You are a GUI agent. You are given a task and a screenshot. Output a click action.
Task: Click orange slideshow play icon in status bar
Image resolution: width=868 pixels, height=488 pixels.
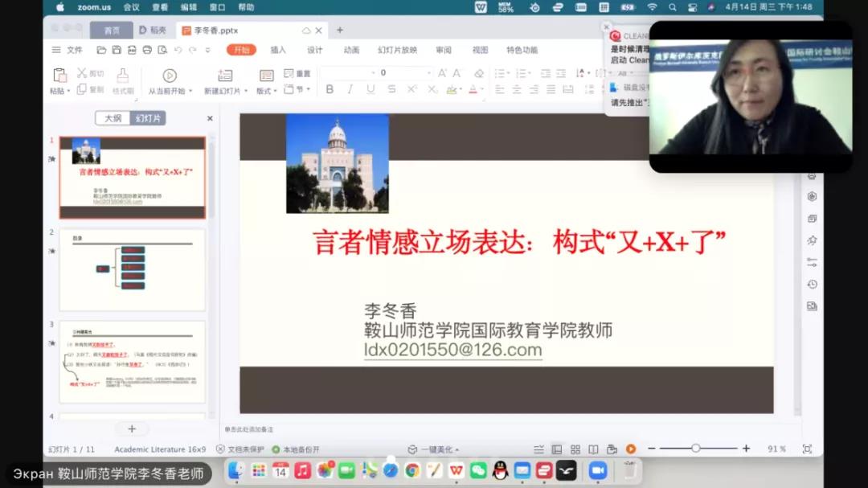(631, 449)
